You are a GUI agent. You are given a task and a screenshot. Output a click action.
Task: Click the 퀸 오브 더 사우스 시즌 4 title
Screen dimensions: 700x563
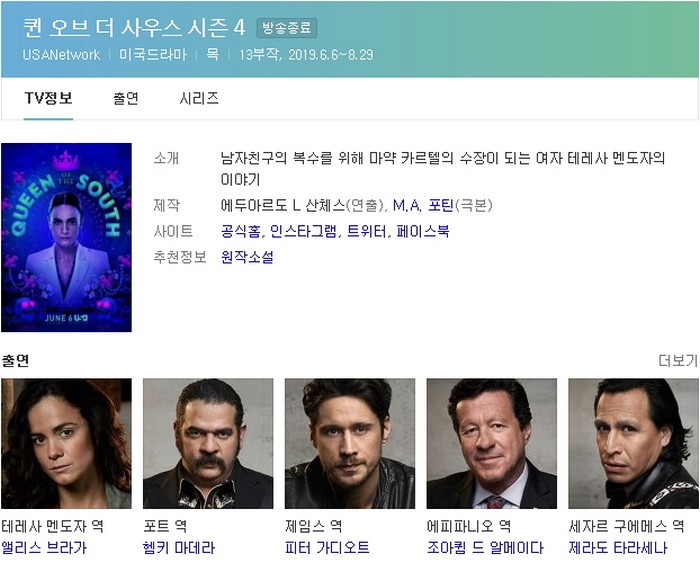tap(134, 28)
